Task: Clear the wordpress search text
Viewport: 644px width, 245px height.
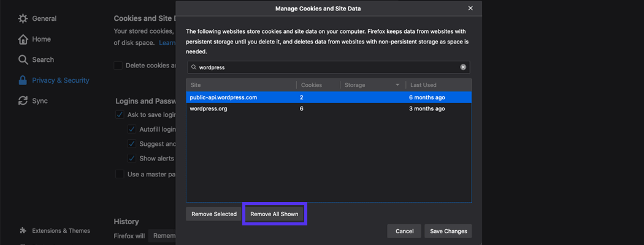Action: pos(463,67)
